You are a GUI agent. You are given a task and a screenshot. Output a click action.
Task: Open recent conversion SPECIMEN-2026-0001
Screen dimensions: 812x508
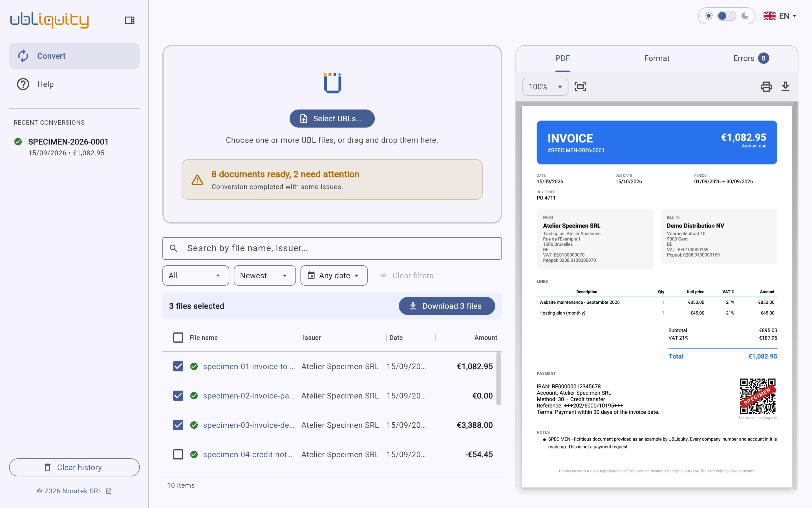[x=74, y=147]
